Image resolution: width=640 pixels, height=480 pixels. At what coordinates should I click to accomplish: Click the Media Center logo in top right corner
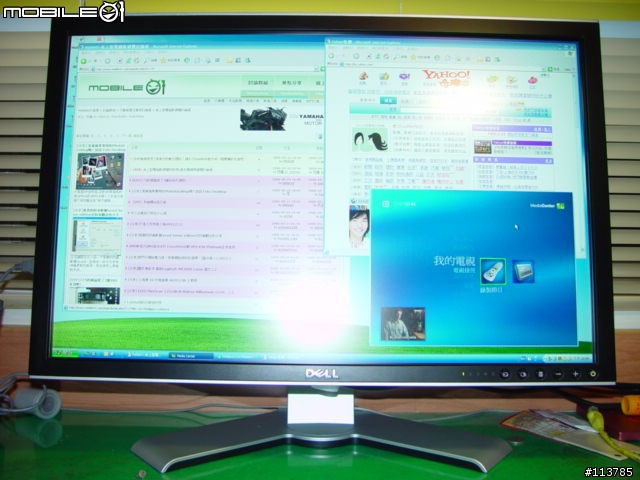[547, 206]
